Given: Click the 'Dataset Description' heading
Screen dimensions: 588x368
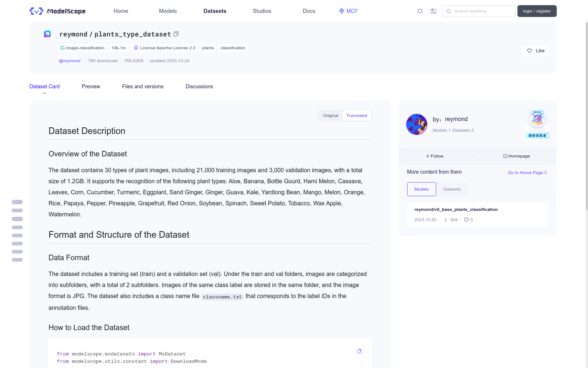Looking at the screenshot, I should 87,131.
